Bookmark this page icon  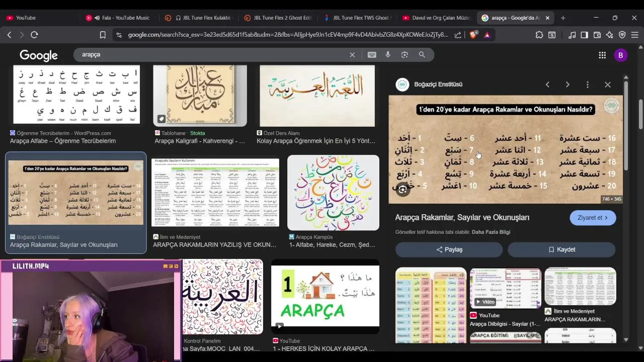[103, 35]
